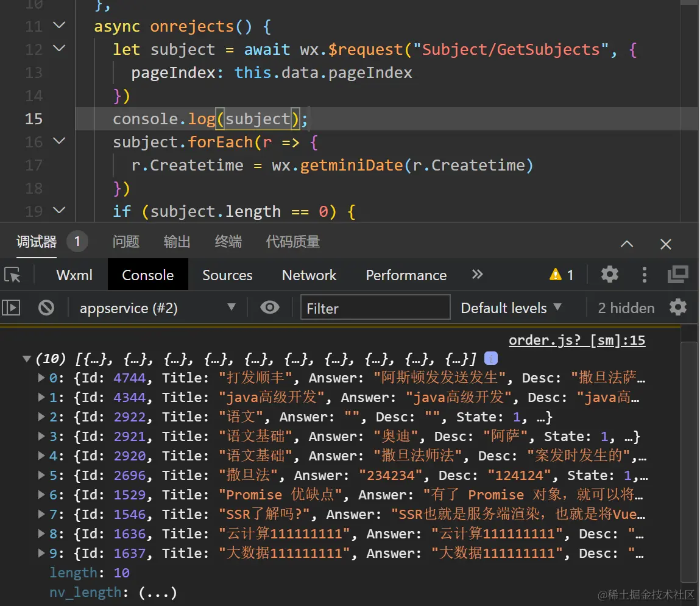The image size is (700, 606).
Task: Show more DevTools tabs with double chevron
Action: point(477,275)
